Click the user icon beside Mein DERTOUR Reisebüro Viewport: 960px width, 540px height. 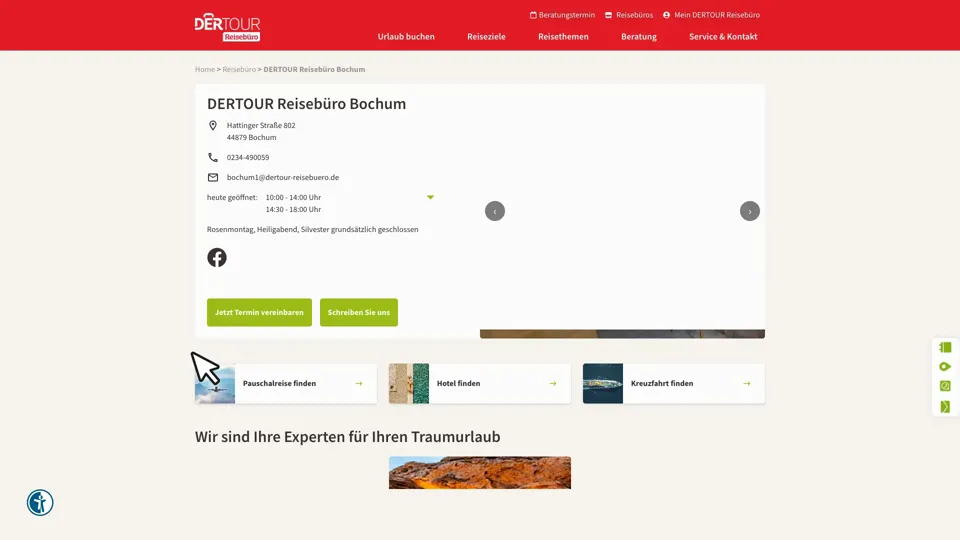click(x=666, y=15)
